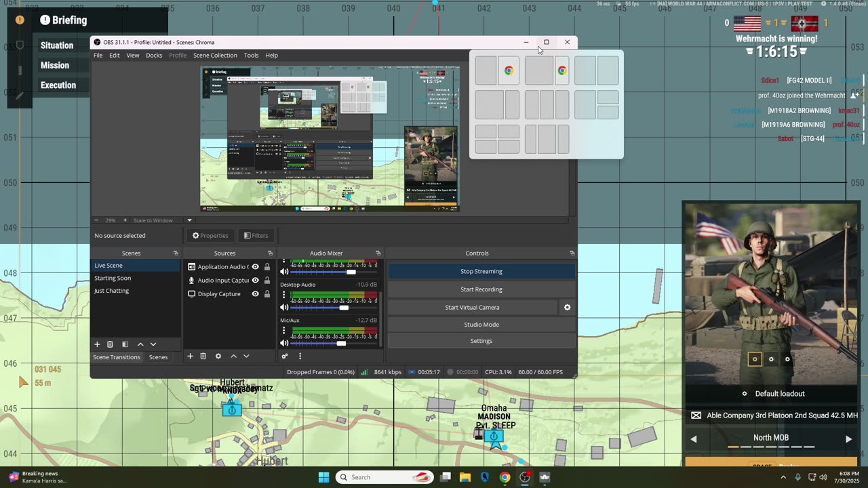The width and height of the screenshot is (868, 488).
Task: Open the Edit menu in OBS
Action: click(115, 56)
